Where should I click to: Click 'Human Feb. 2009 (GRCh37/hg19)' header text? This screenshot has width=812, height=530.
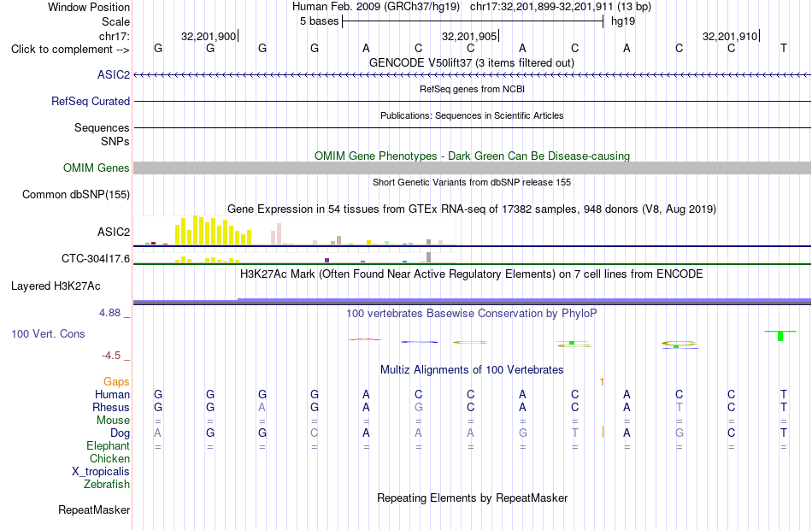[376, 7]
